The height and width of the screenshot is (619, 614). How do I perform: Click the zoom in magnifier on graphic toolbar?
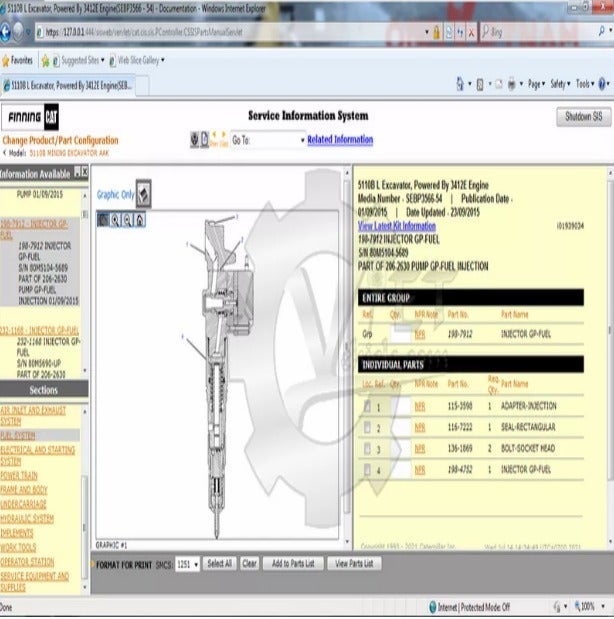coord(115,220)
